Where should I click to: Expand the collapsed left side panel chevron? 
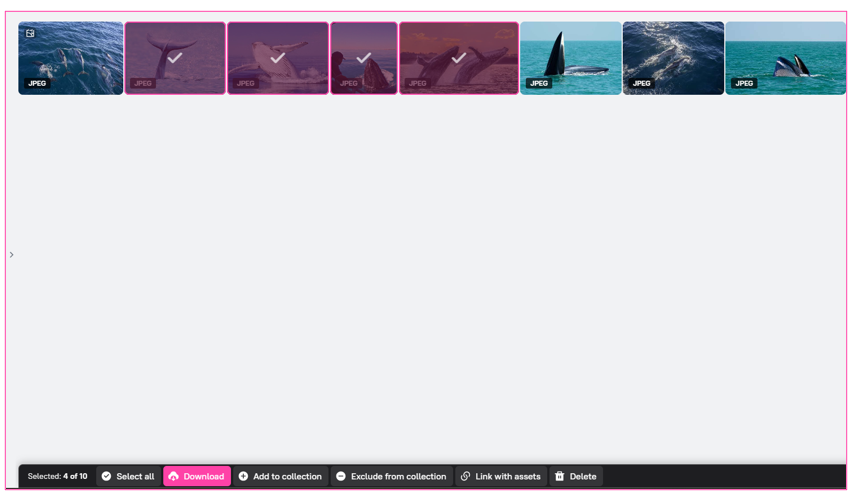pyautogui.click(x=11, y=255)
